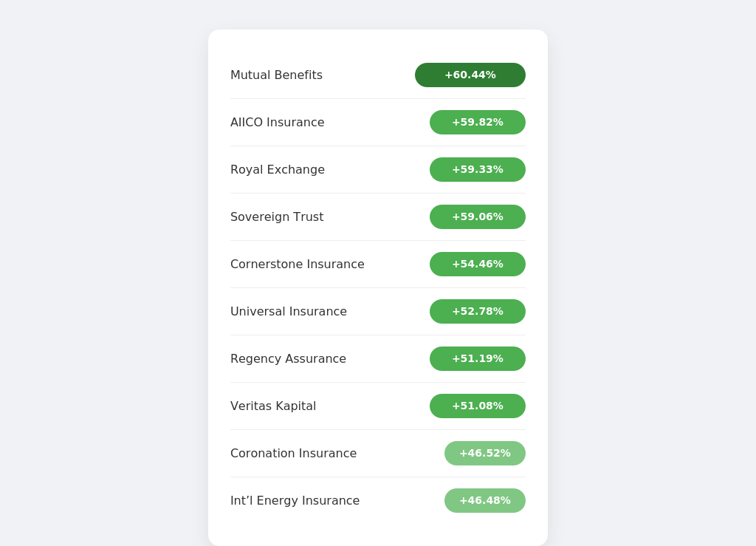The image size is (756, 546).
Task: Select the +52.78% percentage badge
Action: pyautogui.click(x=478, y=312)
